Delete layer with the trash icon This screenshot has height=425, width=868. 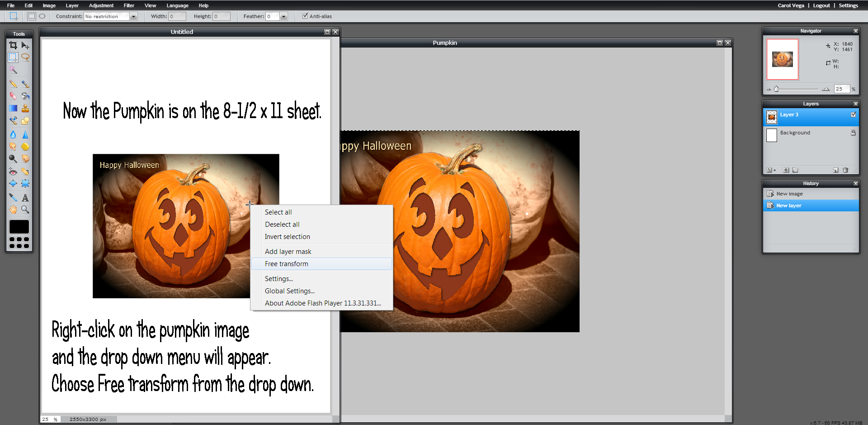click(845, 170)
